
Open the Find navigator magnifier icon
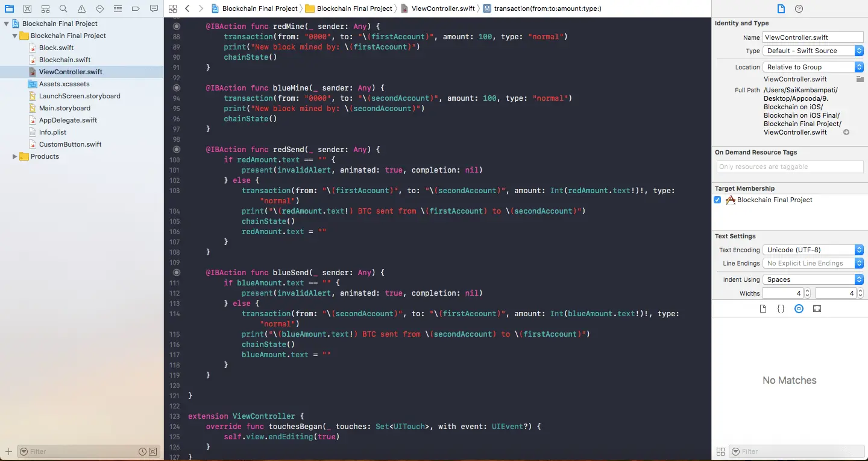(63, 9)
